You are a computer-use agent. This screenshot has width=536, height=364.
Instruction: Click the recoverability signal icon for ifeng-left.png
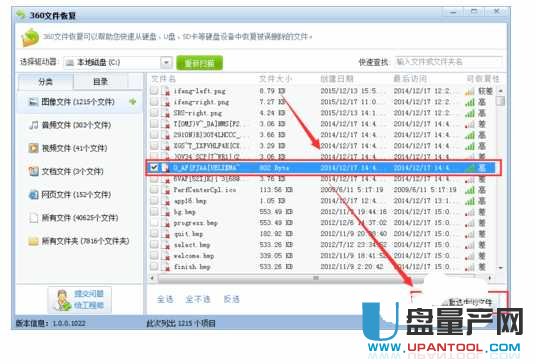[x=470, y=91]
